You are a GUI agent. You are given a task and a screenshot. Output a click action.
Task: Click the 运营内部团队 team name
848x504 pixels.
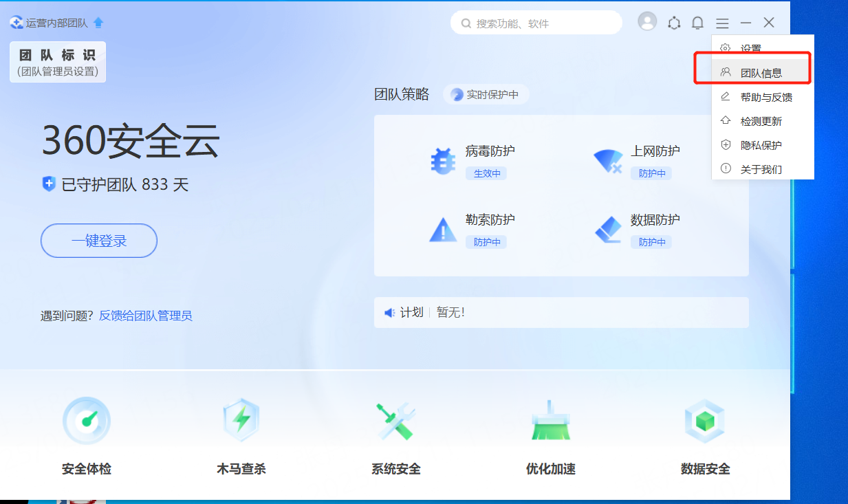[57, 23]
